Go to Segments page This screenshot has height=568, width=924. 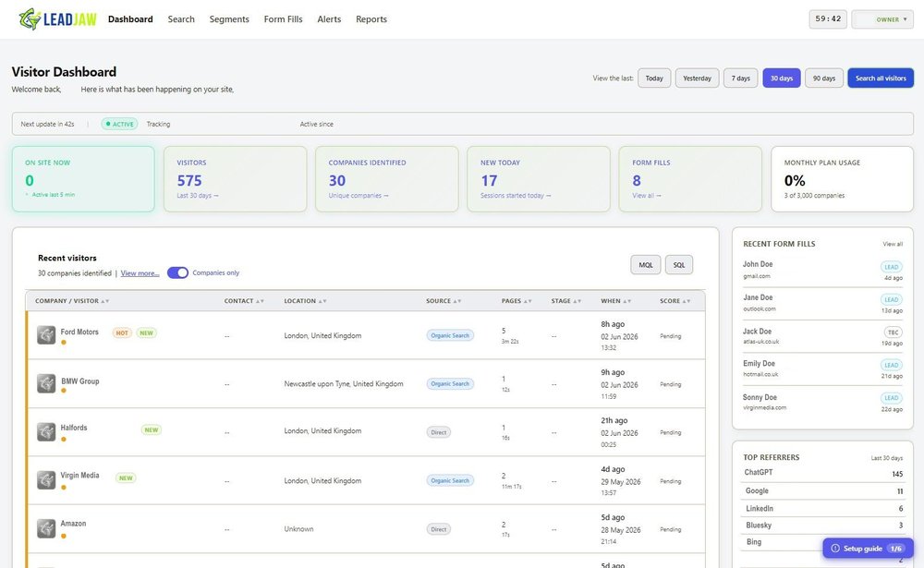coord(229,19)
